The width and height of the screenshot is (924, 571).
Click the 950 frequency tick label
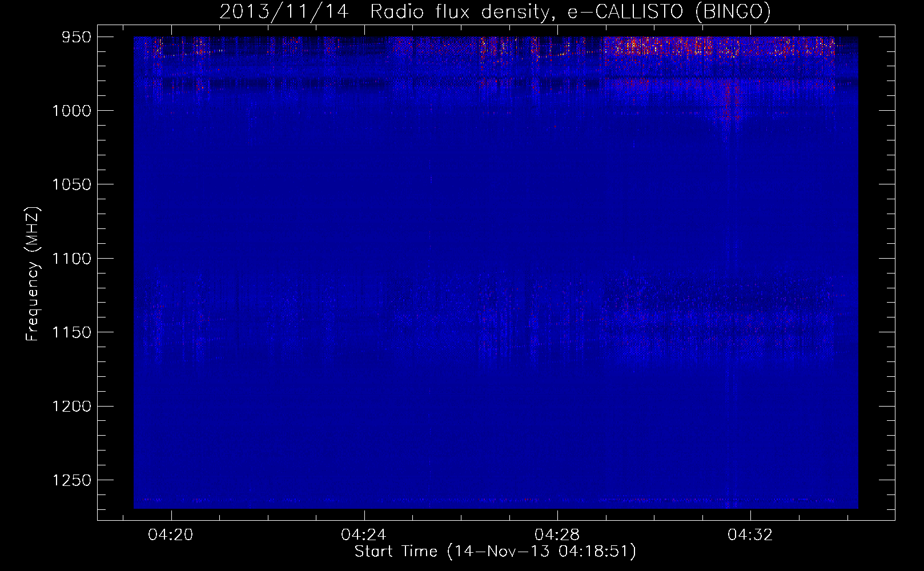pyautogui.click(x=77, y=37)
